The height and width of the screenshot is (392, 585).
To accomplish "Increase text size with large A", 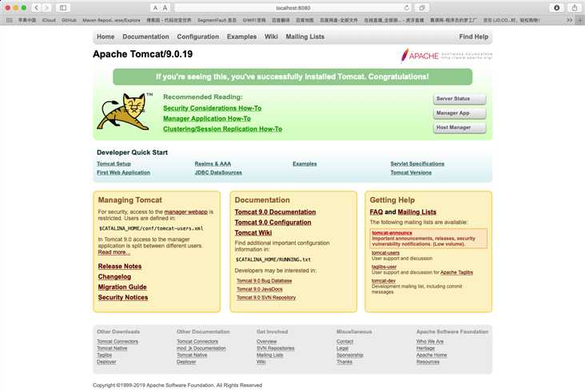I will click(x=165, y=8).
